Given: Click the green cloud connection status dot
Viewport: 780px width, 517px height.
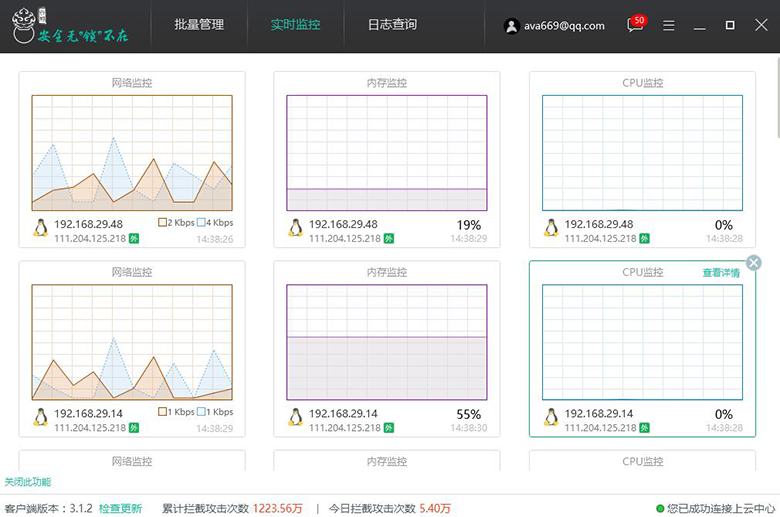Looking at the screenshot, I should pyautogui.click(x=660, y=509).
